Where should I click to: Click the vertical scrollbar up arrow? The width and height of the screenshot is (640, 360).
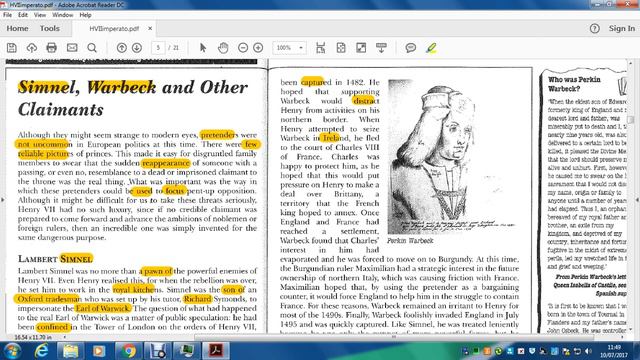pos(631,64)
